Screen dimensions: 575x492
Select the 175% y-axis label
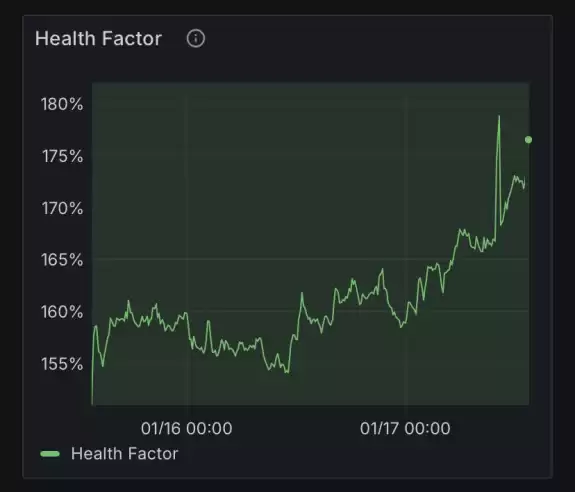[62, 156]
